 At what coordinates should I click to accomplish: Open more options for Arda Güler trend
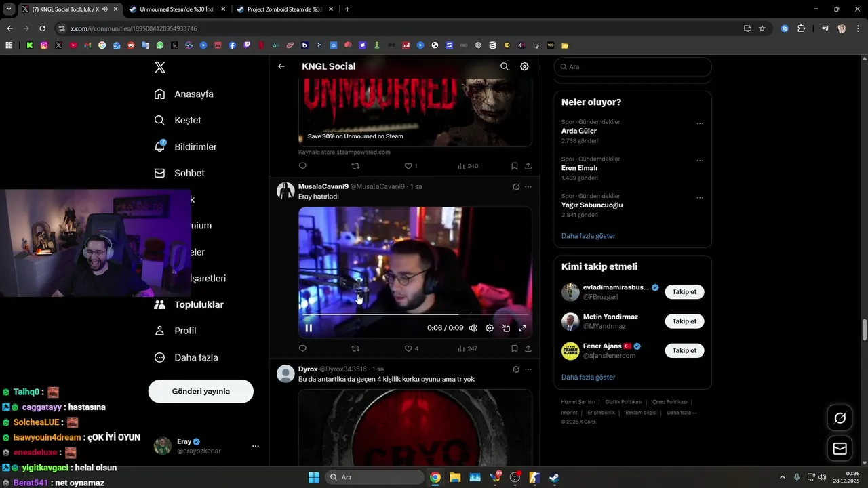(x=700, y=124)
